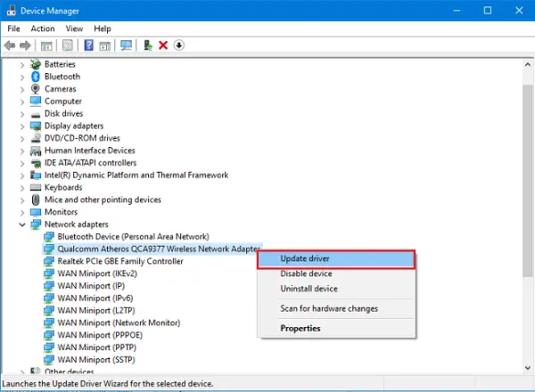Screen dimensions: 535x392
Task: Open Properties from the context menu
Action: [x=336, y=328]
